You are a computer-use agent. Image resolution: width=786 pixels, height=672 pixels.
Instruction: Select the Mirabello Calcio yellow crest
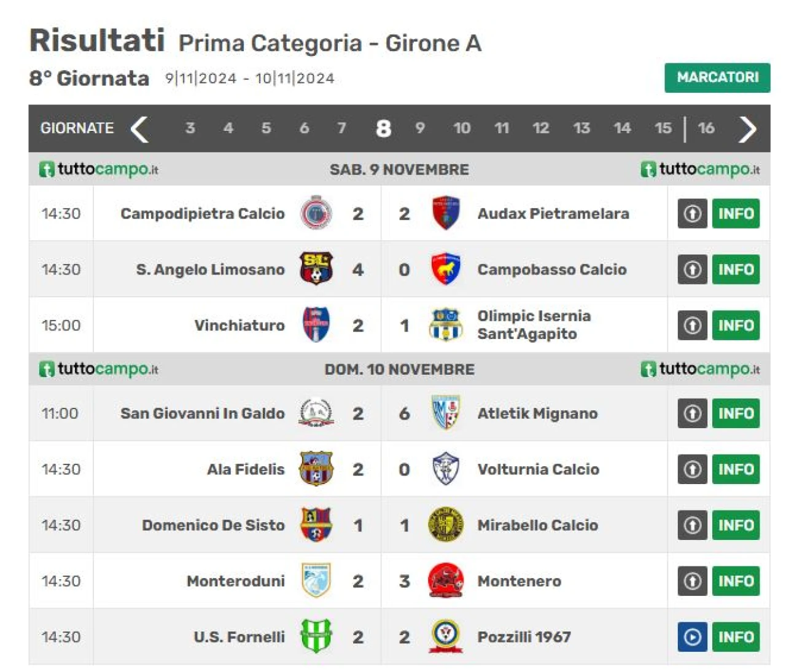pos(445,525)
